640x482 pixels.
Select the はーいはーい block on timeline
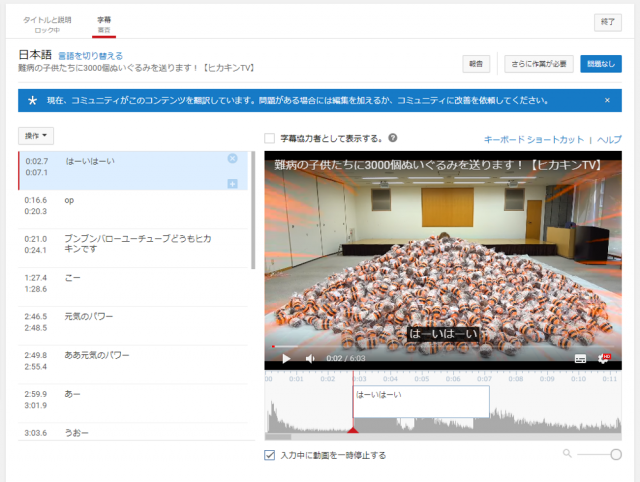421,402
